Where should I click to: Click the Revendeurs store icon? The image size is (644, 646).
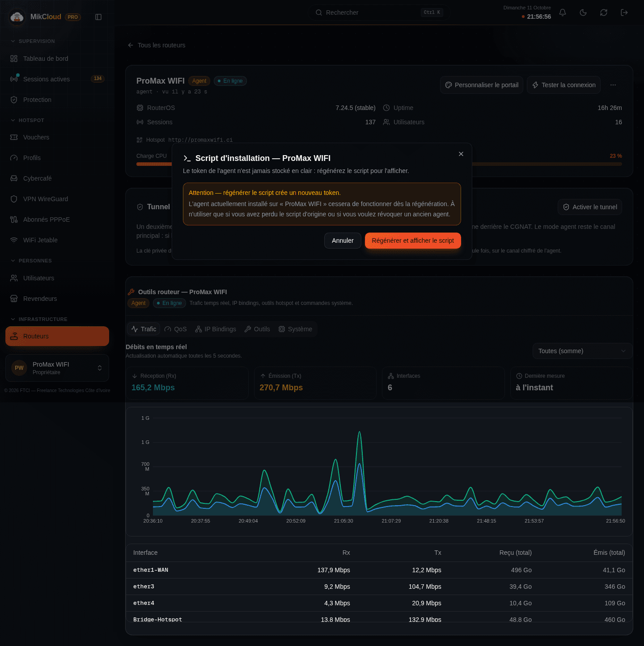(14, 299)
